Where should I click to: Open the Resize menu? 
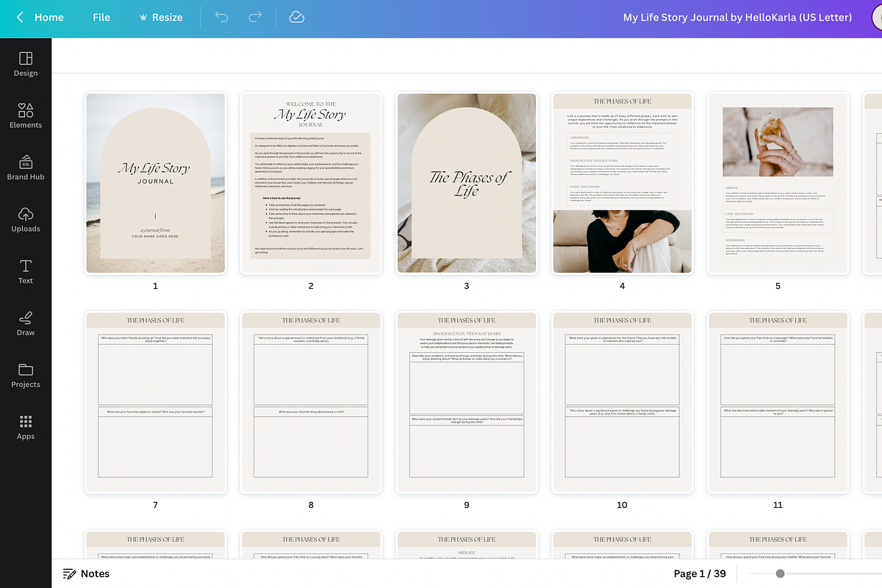(160, 17)
